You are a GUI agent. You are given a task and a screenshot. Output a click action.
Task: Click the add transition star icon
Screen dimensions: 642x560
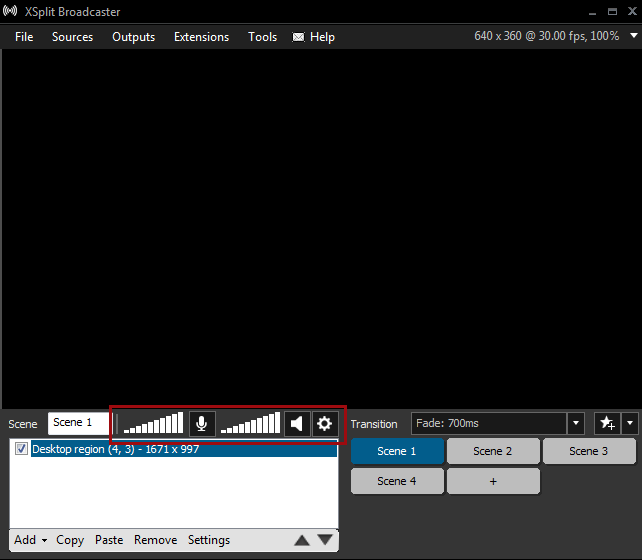pyautogui.click(x=607, y=423)
